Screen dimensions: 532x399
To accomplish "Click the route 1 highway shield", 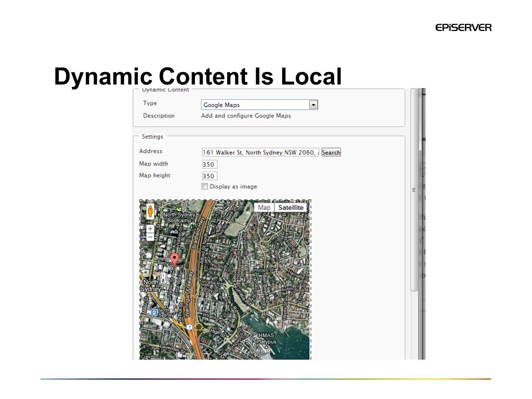I will [190, 327].
